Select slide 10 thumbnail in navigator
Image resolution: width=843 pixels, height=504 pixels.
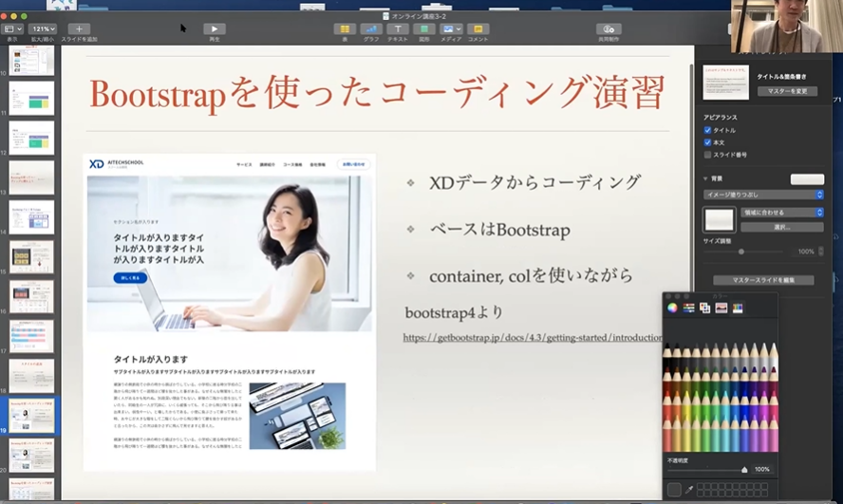[31, 60]
